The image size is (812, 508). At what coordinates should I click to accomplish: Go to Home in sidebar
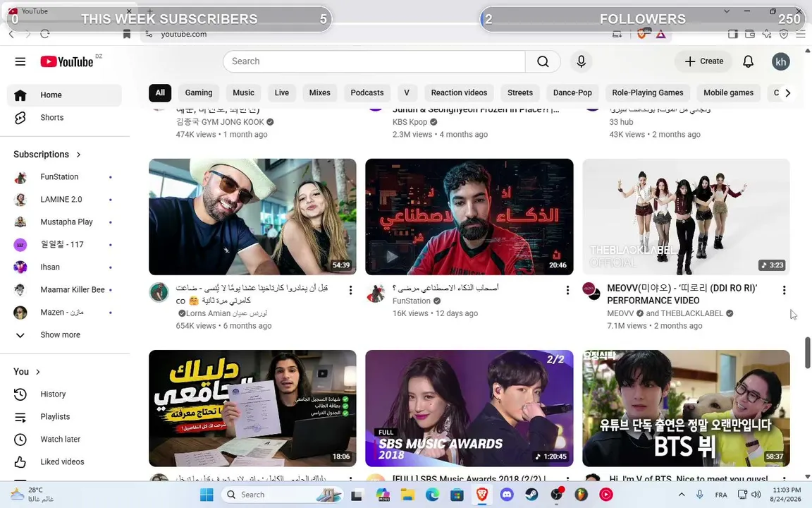pyautogui.click(x=64, y=95)
